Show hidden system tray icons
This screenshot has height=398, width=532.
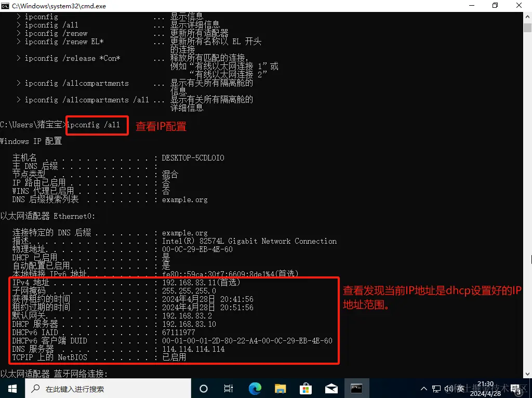click(424, 389)
